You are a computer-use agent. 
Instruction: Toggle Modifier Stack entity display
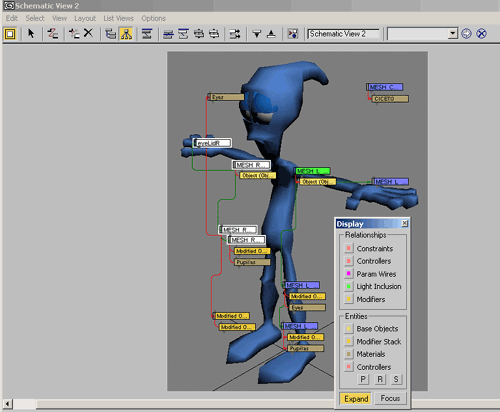(349, 341)
